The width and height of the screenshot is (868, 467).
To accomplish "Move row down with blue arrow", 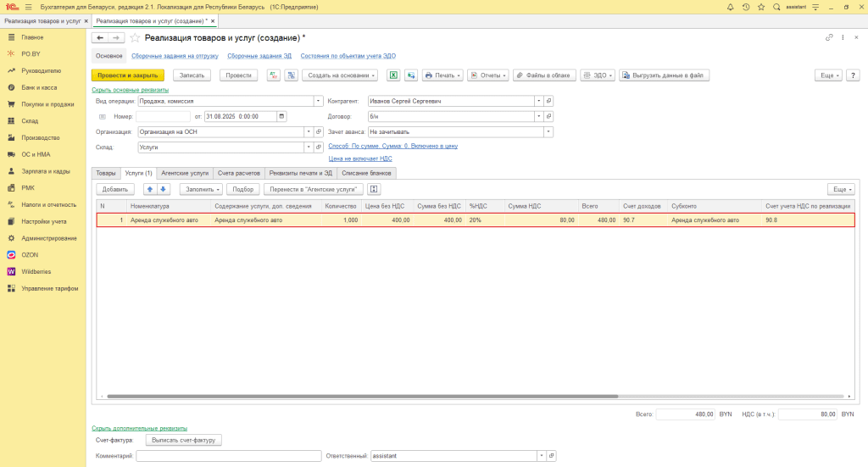I will pyautogui.click(x=163, y=189).
